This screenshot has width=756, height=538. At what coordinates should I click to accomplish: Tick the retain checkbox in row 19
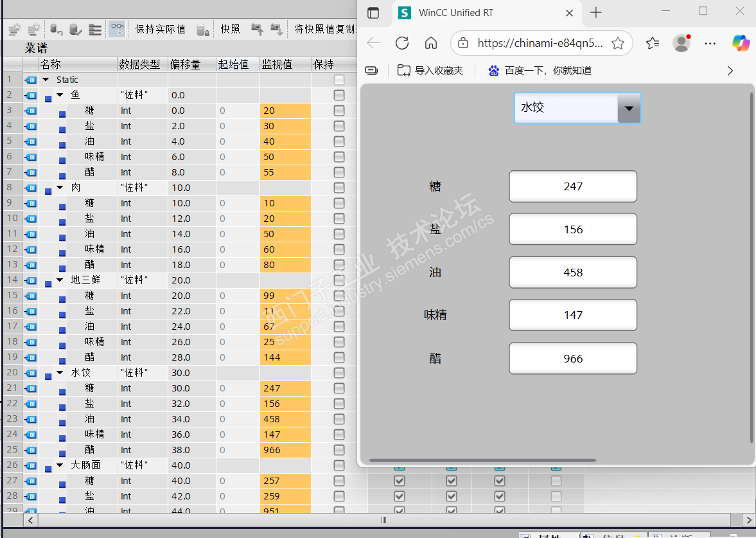[x=339, y=357]
